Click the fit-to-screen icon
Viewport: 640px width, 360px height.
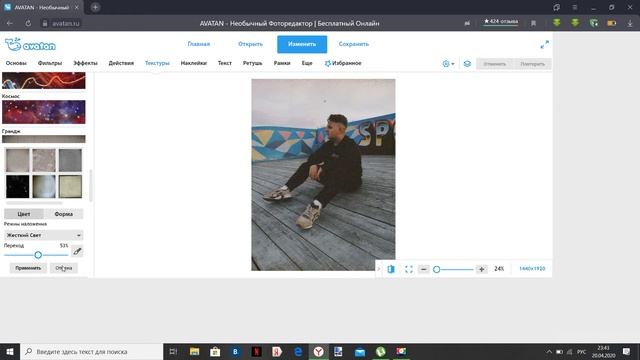tap(409, 269)
